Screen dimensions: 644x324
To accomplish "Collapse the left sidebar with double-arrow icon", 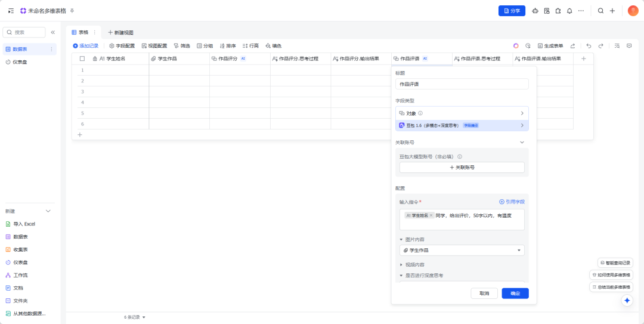I will (x=52, y=32).
